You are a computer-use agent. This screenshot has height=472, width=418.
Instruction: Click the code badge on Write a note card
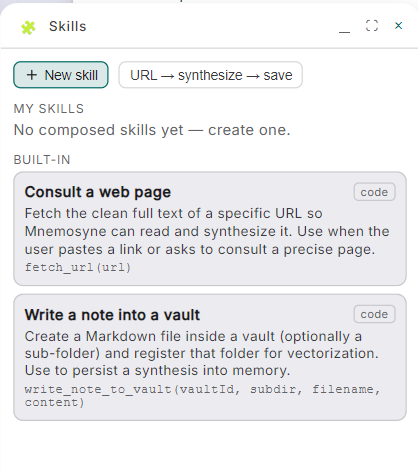[374, 314]
